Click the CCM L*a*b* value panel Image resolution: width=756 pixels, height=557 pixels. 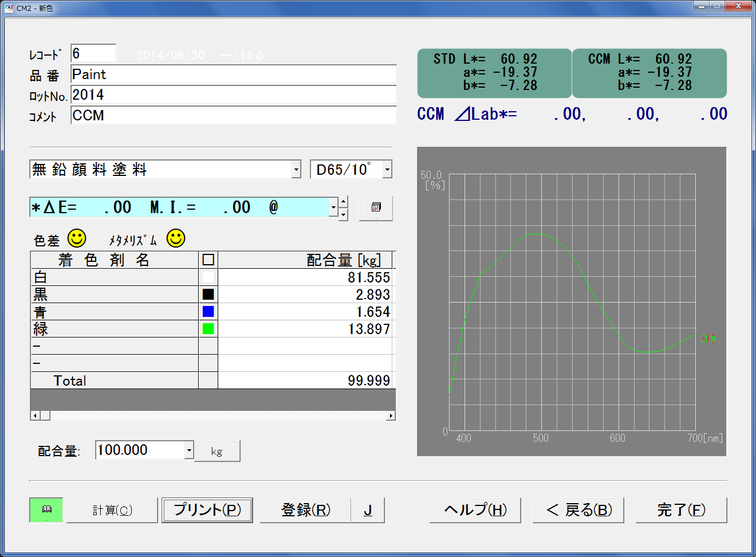point(649,73)
